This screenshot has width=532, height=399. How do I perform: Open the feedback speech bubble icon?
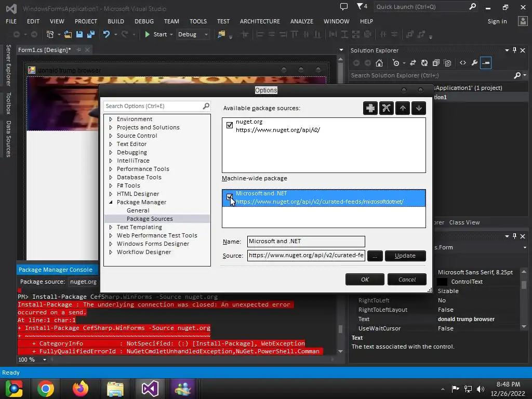coord(344,6)
